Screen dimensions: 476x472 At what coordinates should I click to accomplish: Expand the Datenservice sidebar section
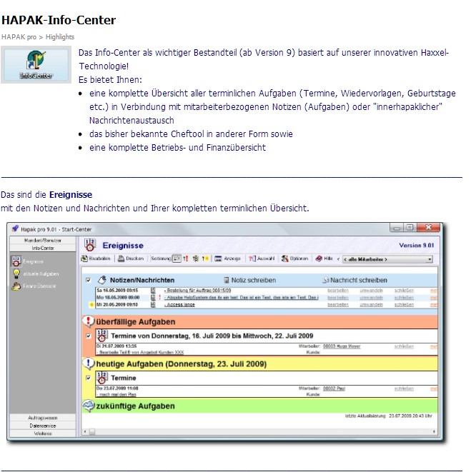click(x=43, y=425)
